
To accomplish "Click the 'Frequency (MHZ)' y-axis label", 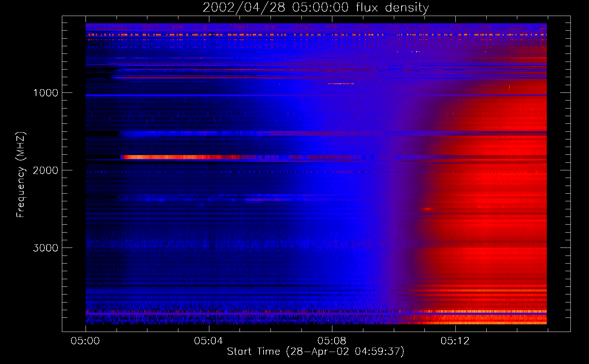I will point(21,174).
